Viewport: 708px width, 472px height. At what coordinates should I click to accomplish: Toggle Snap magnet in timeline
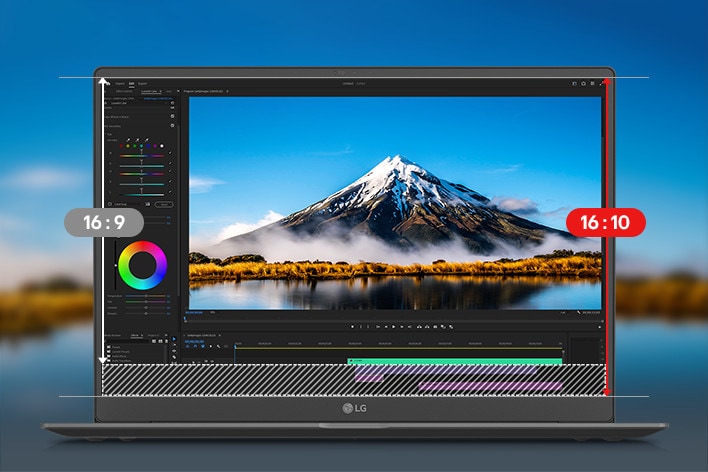(x=195, y=346)
